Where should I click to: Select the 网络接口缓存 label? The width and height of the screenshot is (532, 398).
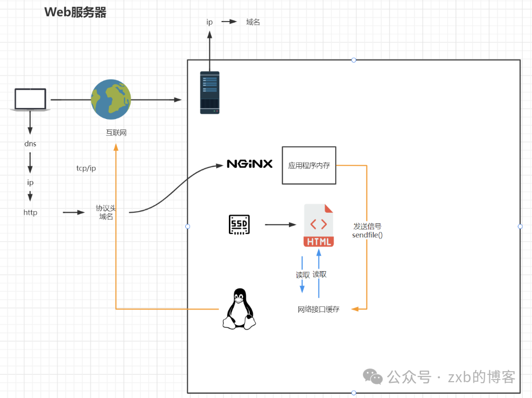pyautogui.click(x=318, y=310)
